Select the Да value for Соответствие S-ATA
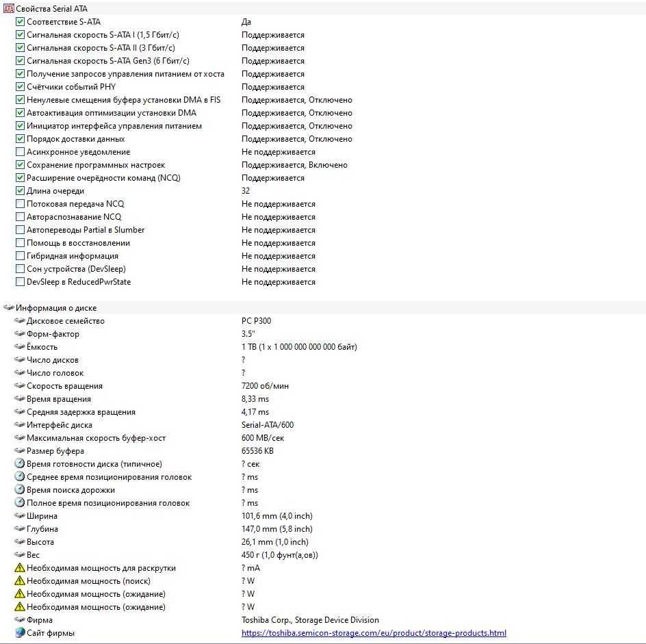The width and height of the screenshot is (646, 644). pos(246,22)
